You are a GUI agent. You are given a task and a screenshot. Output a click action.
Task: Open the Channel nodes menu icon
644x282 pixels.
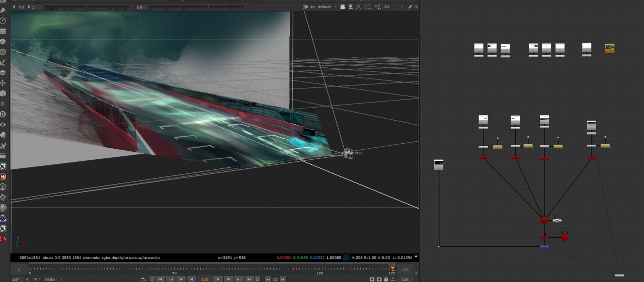coord(3,31)
